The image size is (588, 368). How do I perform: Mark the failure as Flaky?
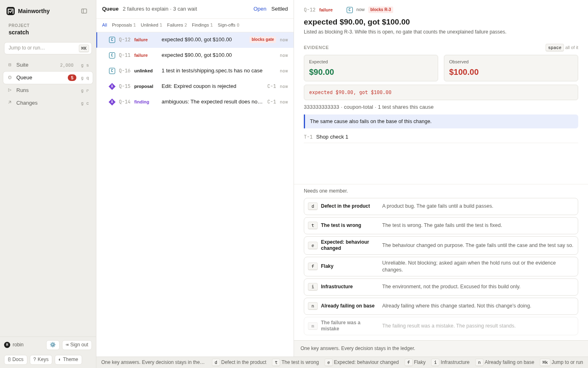coord(441,267)
